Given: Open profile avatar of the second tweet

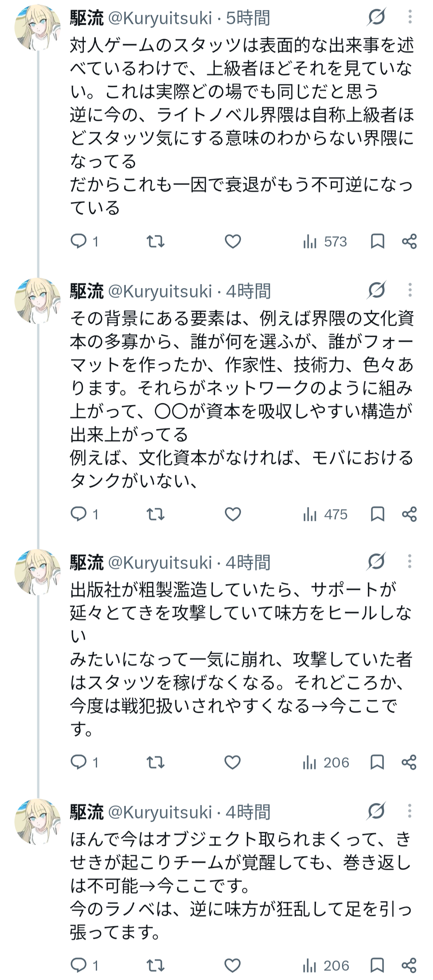Looking at the screenshot, I should pyautogui.click(x=37, y=300).
